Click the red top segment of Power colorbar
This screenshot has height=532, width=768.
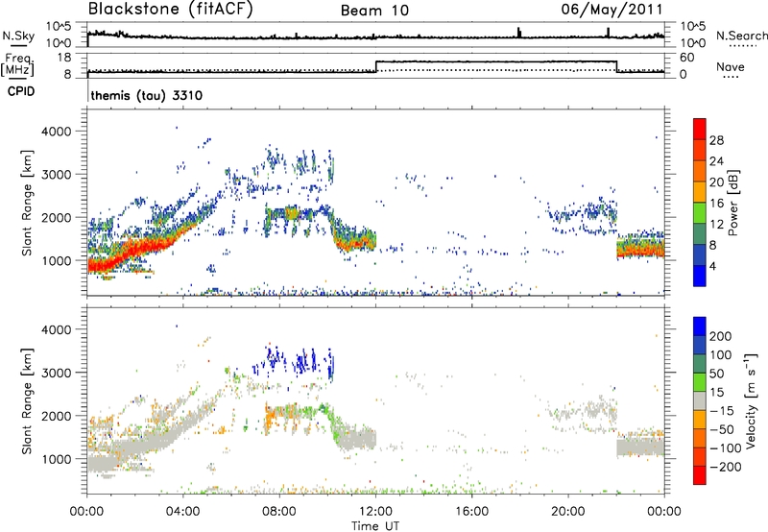tap(700, 129)
